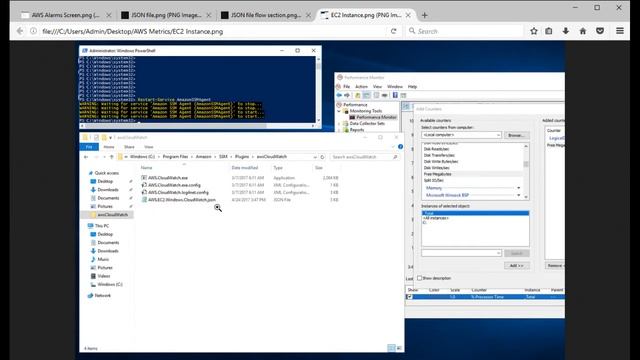Select All instances entry in instances list
The image size is (640, 360).
[x=436, y=218]
